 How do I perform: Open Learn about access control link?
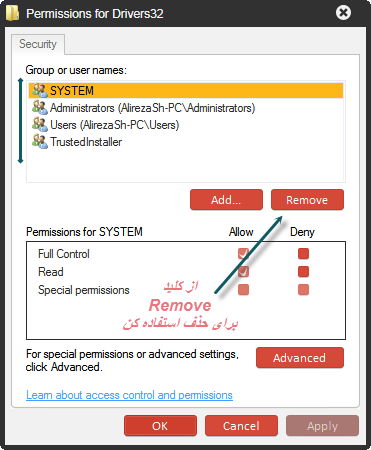[129, 395]
